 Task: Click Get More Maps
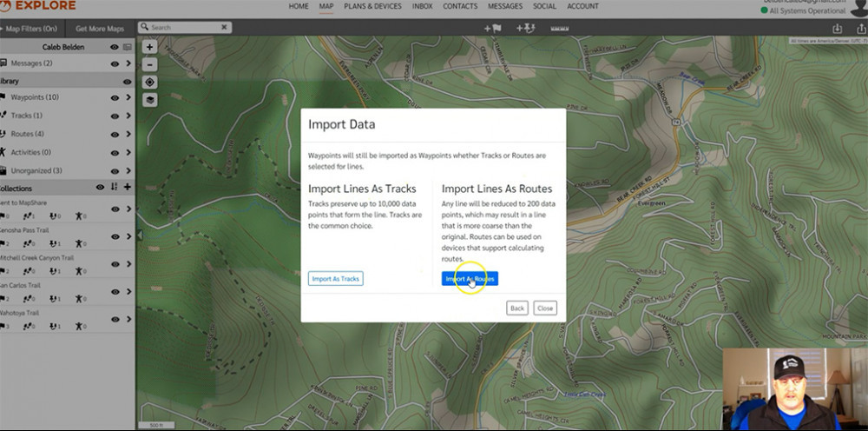[100, 29]
